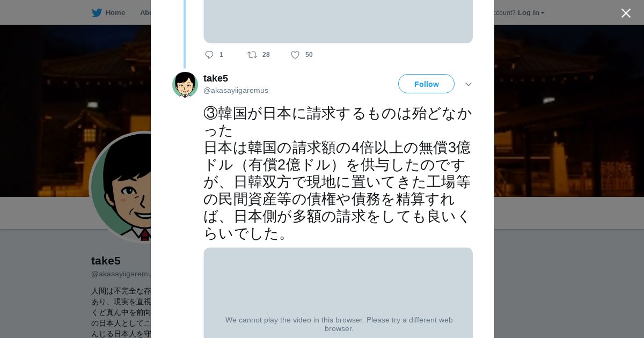The height and width of the screenshot is (338, 644).
Task: Go to Home in top navigation
Action: click(x=115, y=13)
